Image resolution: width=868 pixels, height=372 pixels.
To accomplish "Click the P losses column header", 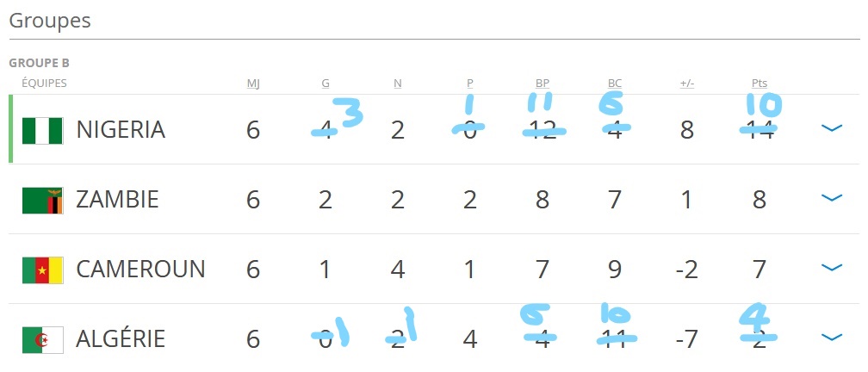I will coord(470,84).
